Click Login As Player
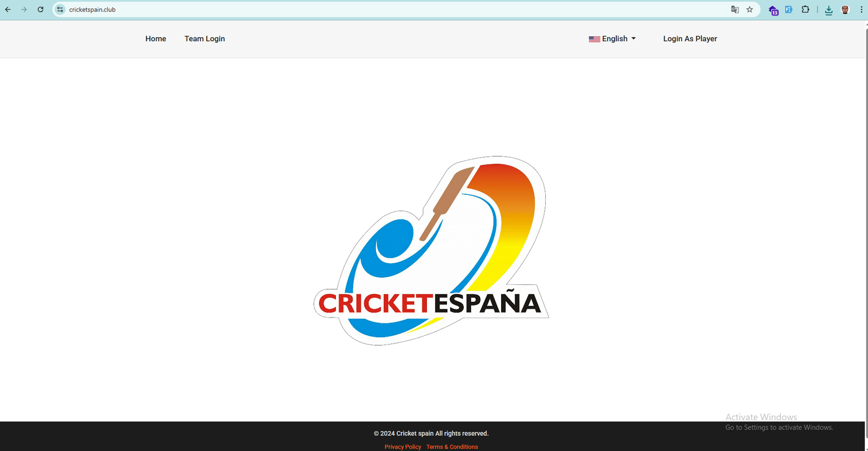The height and width of the screenshot is (451, 868). [x=690, y=39]
